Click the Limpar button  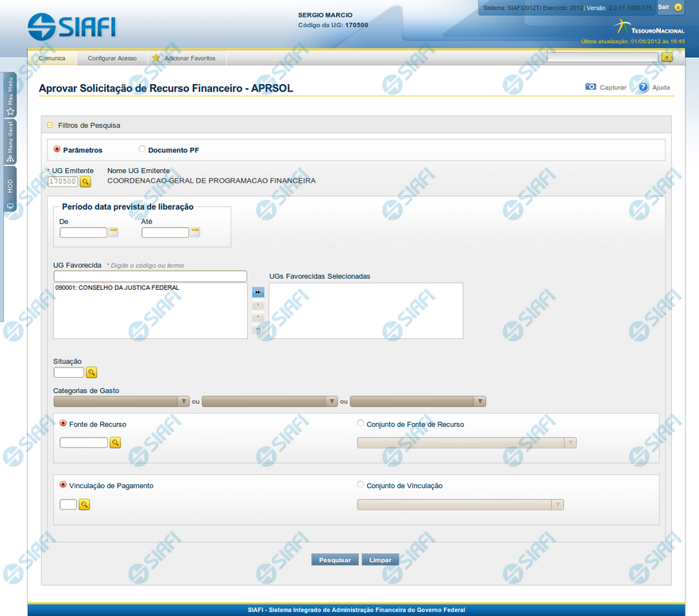(x=380, y=560)
